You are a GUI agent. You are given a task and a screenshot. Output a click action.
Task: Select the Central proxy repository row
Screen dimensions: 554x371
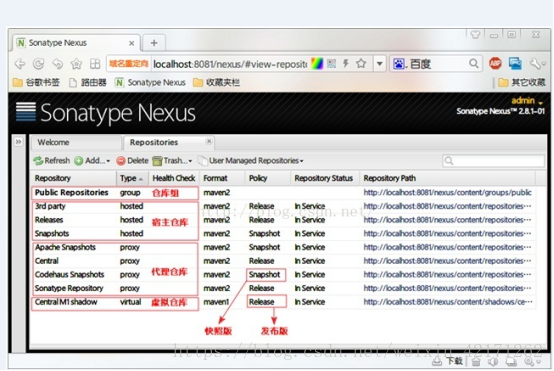pos(283,261)
